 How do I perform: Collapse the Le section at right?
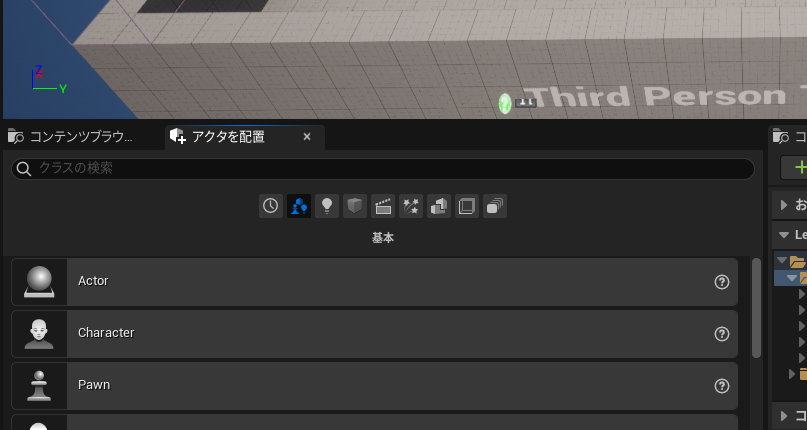pos(784,235)
